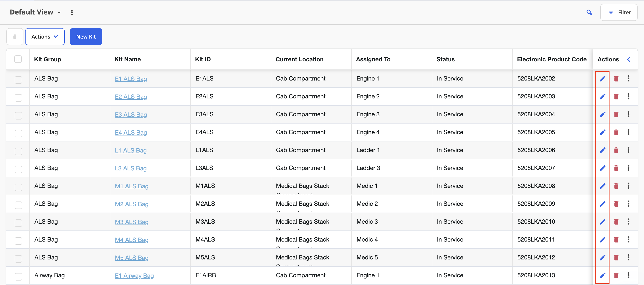Viewport: 644px width, 285px height.
Task: Edit the E1 Airway Bag kit
Action: [602, 275]
